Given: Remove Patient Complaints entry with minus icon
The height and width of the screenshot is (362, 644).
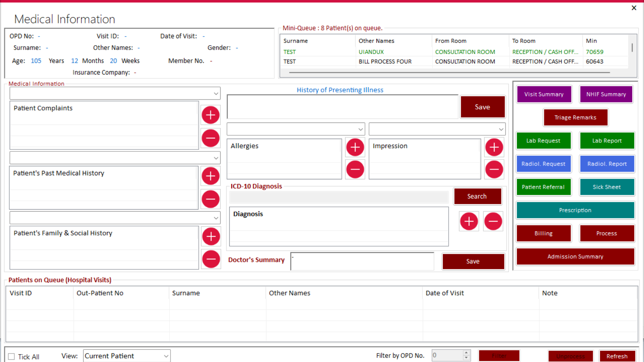Looking at the screenshot, I should [211, 138].
